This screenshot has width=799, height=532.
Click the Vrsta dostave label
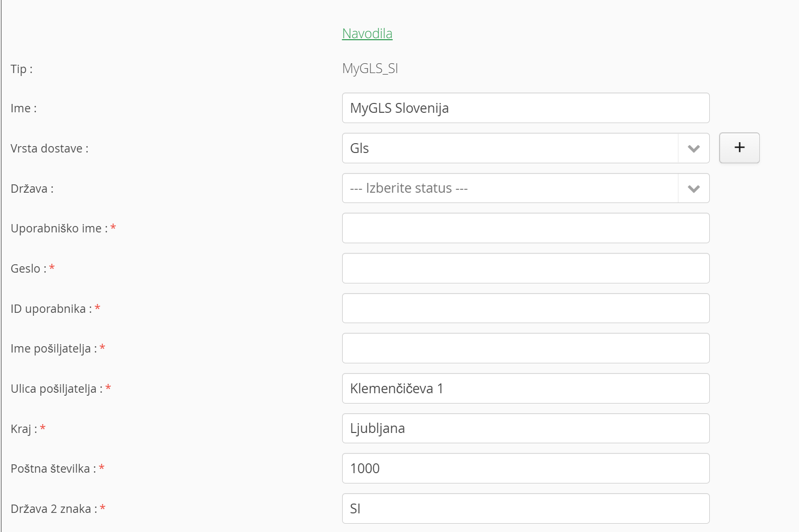click(x=50, y=149)
